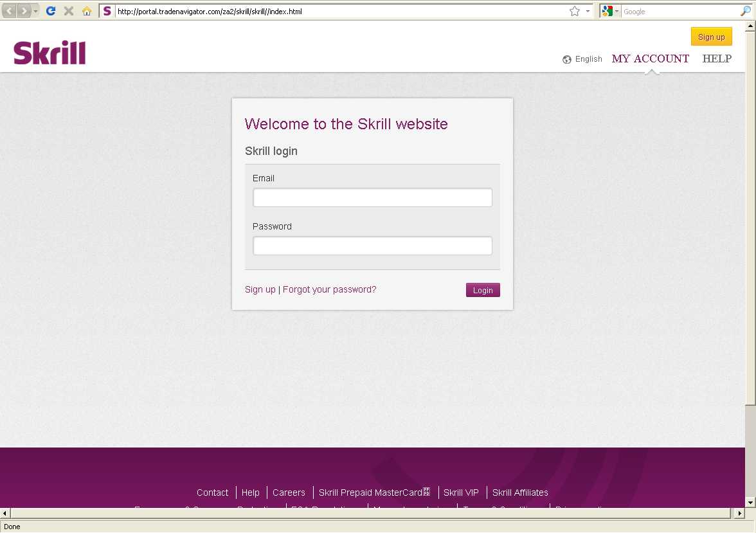Viewport: 756px width, 533px height.
Task: Open the address bar history dropdown arrow
Action: [588, 11]
